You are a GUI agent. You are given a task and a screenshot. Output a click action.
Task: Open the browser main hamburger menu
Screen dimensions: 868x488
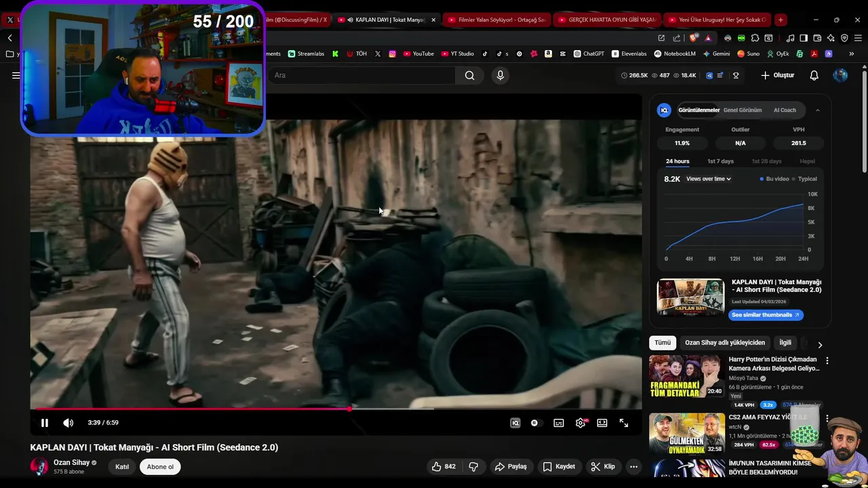857,38
